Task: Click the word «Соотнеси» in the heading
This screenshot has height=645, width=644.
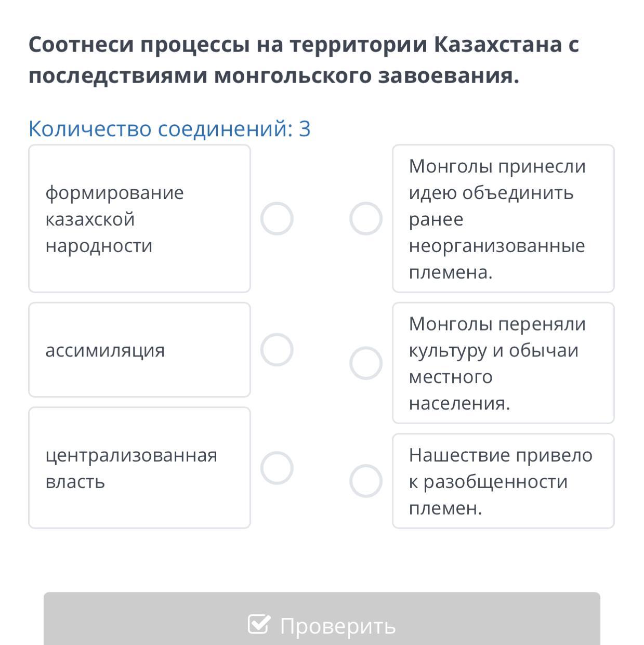Action: 81,45
